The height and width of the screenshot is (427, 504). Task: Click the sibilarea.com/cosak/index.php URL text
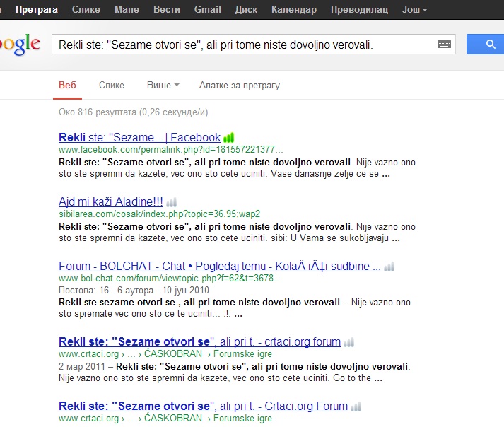click(160, 213)
